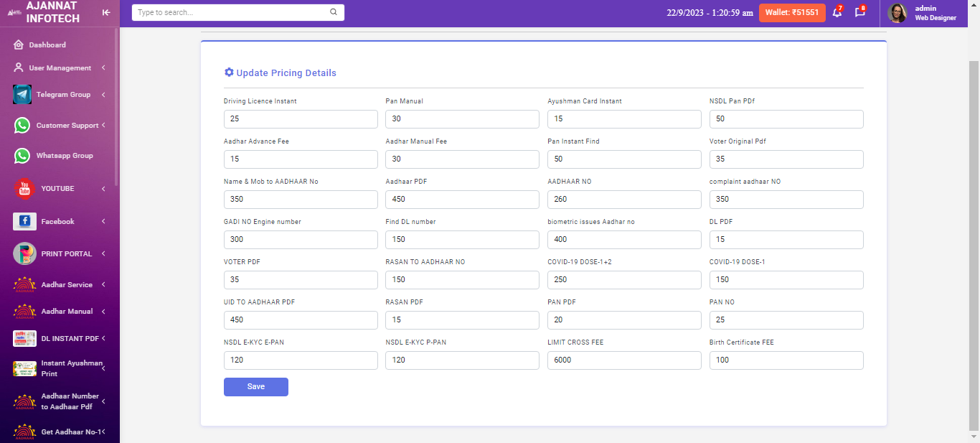Expand the PRINT PORTAL chevron

103,253
